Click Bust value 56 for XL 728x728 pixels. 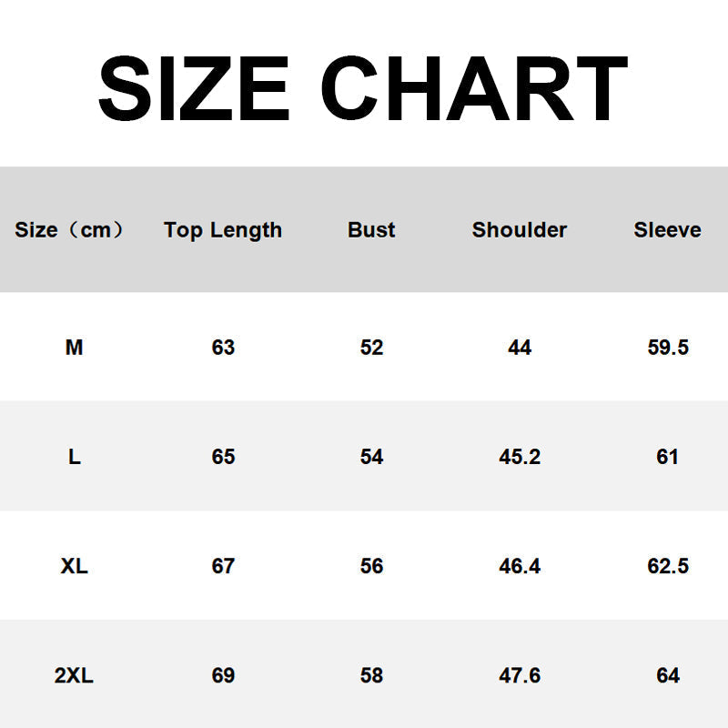pos(371,566)
